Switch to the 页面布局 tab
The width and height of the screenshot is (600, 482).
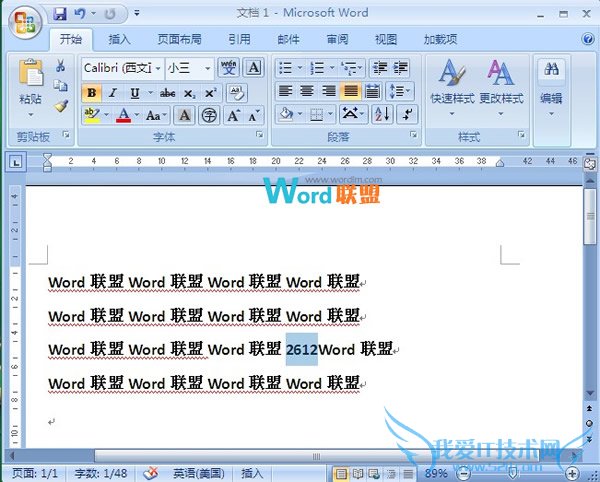pos(179,39)
